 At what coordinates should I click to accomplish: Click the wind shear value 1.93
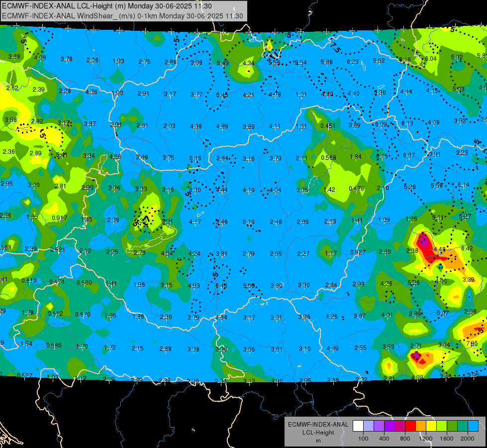[x=118, y=61]
